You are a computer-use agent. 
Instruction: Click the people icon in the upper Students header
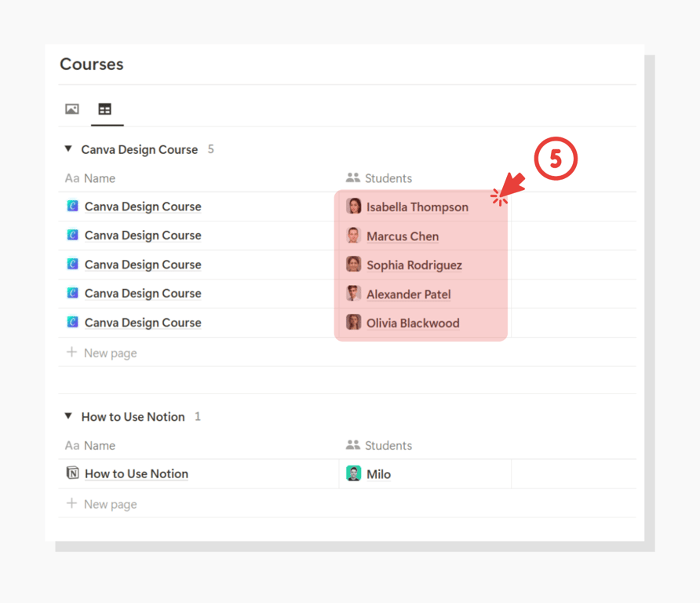(352, 177)
